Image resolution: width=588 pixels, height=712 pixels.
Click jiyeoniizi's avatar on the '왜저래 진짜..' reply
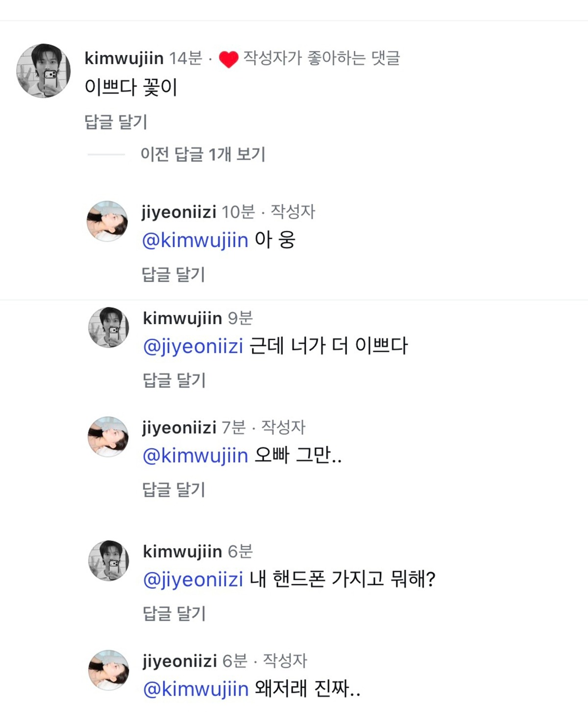click(109, 670)
